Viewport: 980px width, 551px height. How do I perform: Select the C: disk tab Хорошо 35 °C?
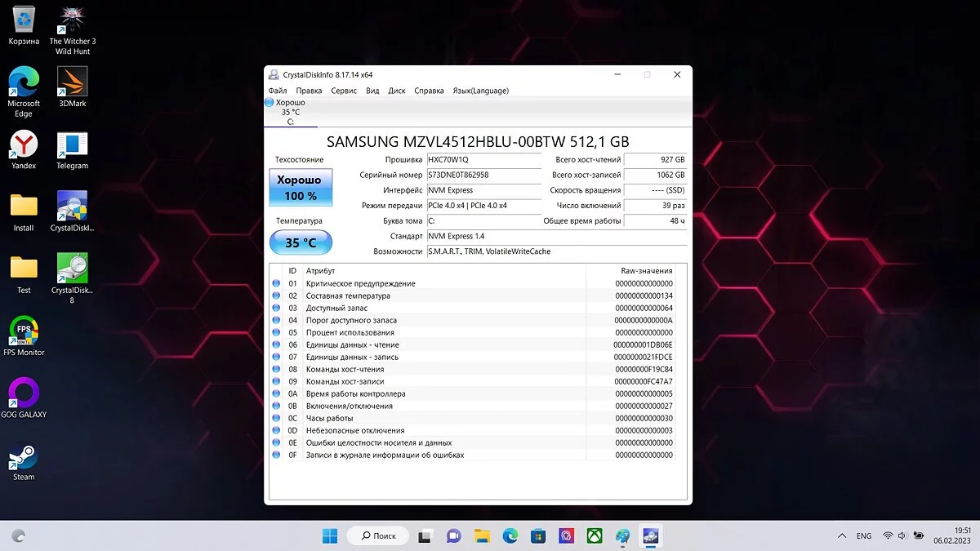pos(290,112)
